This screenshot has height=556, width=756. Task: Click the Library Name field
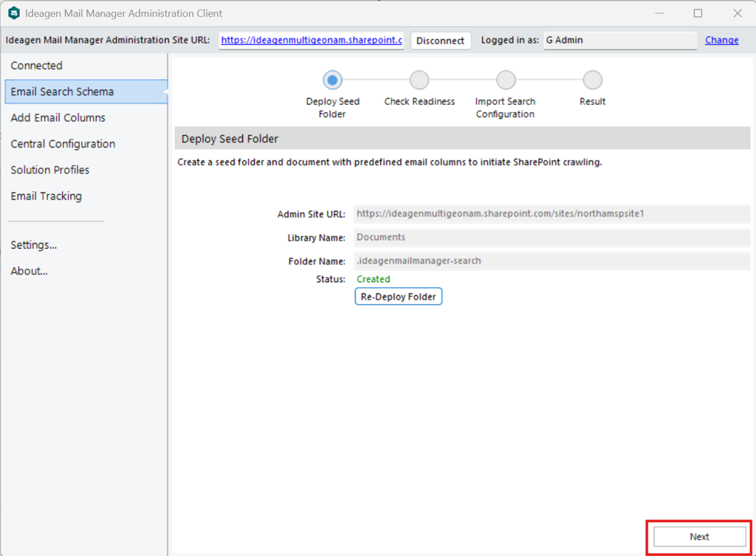pyautogui.click(x=551, y=237)
